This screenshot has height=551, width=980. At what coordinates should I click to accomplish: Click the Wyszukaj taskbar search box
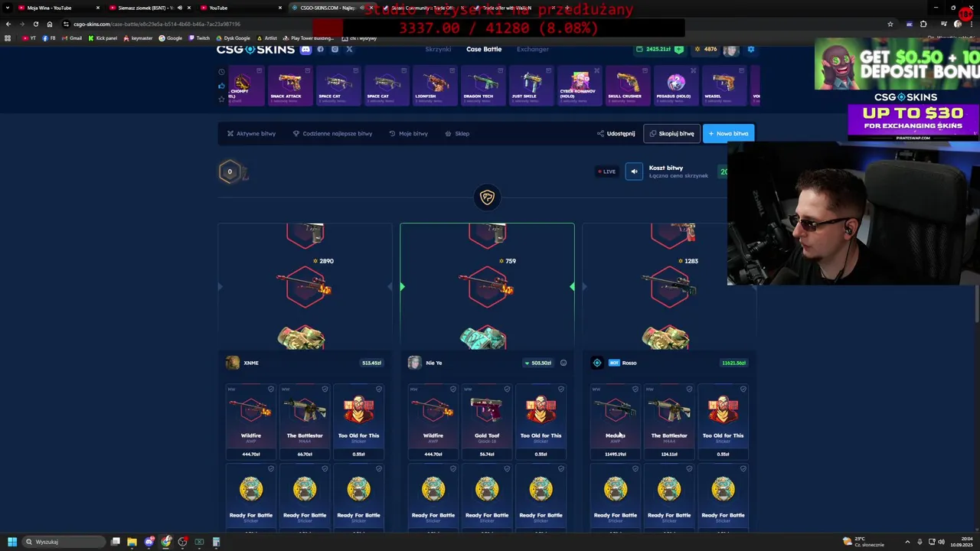click(64, 542)
